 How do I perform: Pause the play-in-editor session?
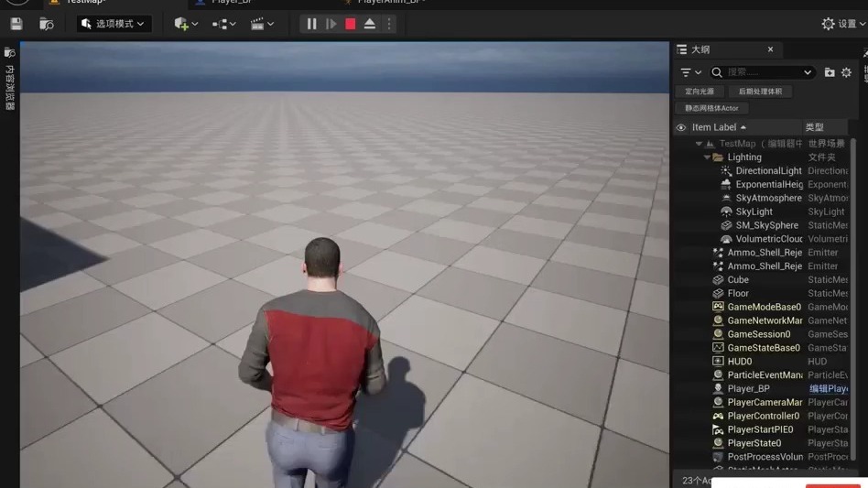311,24
